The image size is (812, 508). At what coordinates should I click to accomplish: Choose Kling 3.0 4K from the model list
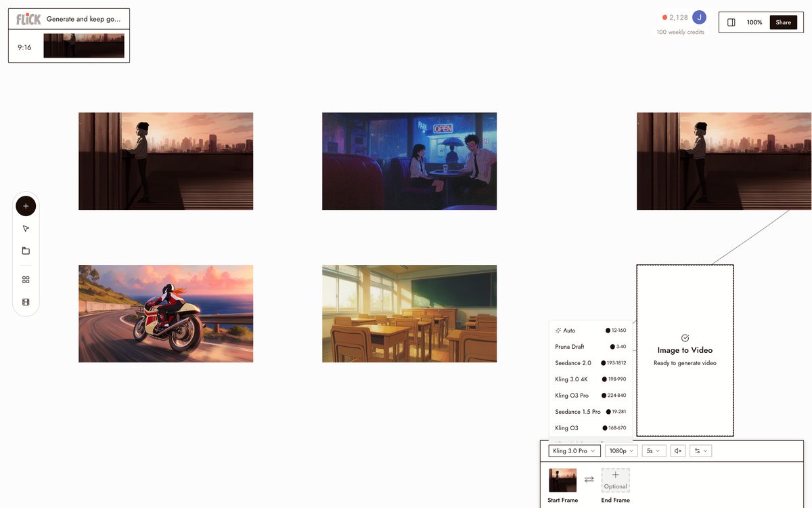tap(591, 379)
